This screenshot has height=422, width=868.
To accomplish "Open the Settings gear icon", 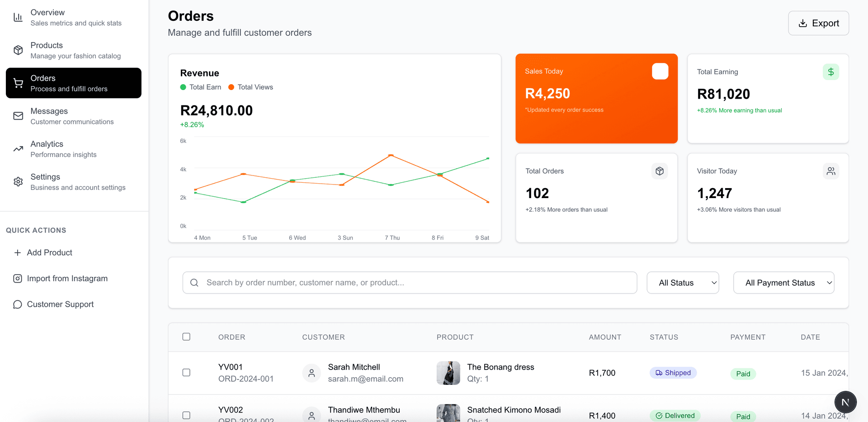I will 18,181.
